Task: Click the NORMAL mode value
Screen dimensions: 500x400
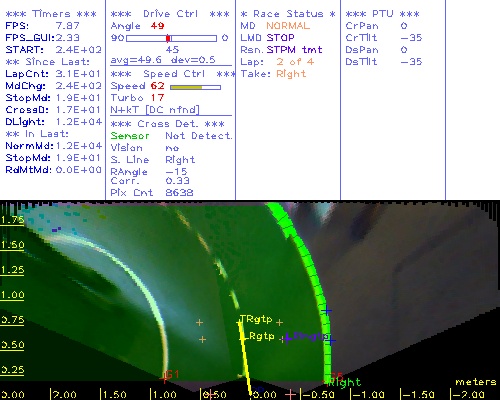Action: (288, 26)
